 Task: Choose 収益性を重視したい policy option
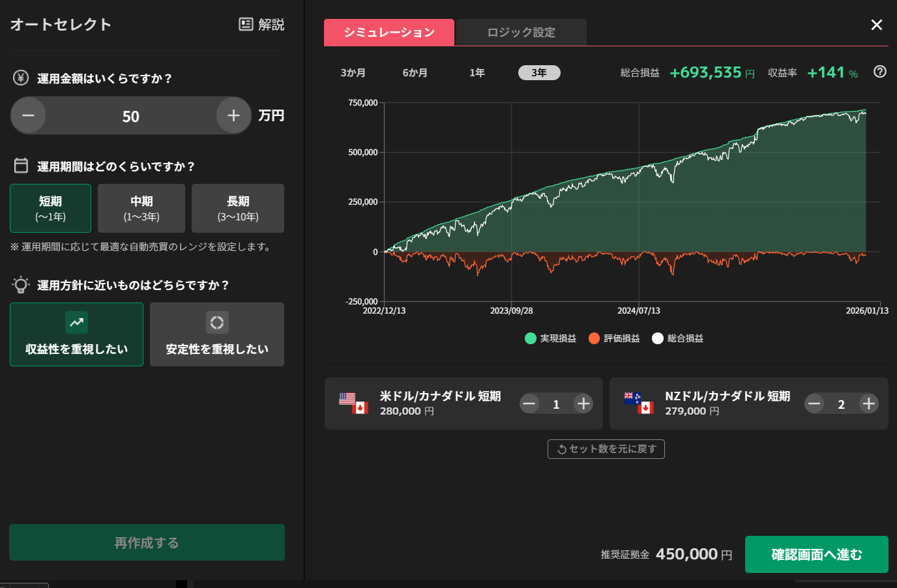coord(76,334)
